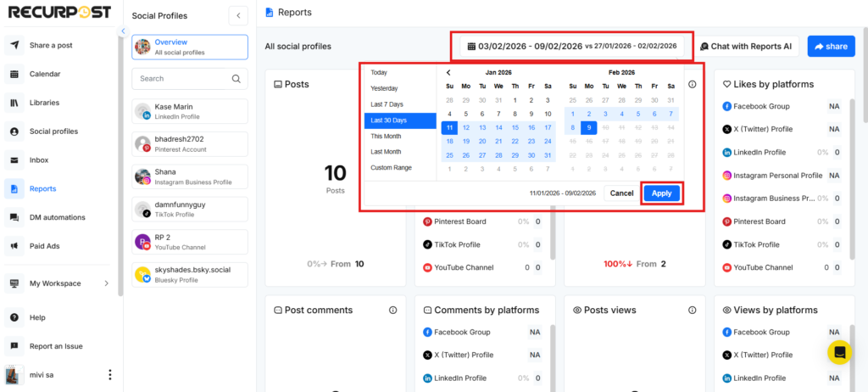Click the info icon on the Posts views card

pyautogui.click(x=692, y=310)
